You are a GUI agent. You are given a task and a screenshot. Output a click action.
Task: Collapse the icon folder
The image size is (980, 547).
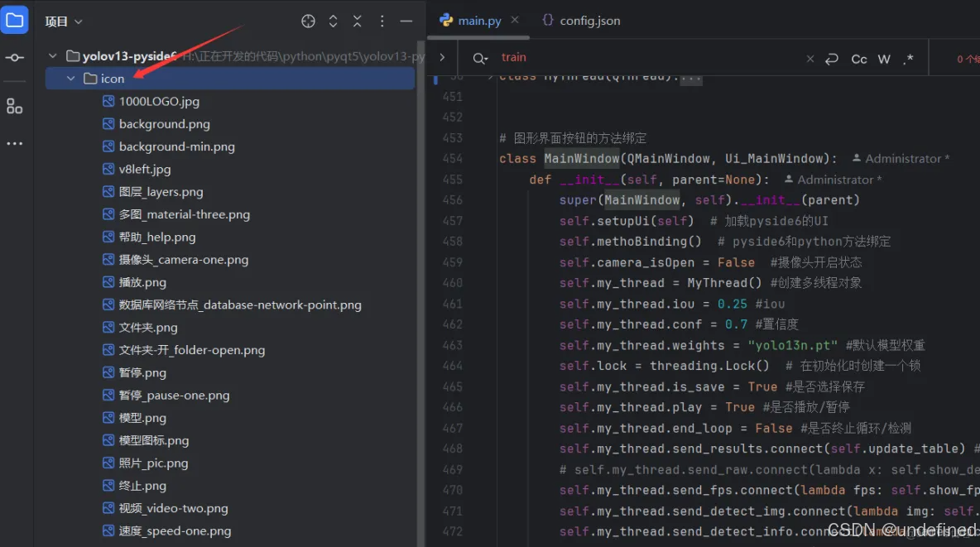(70, 78)
